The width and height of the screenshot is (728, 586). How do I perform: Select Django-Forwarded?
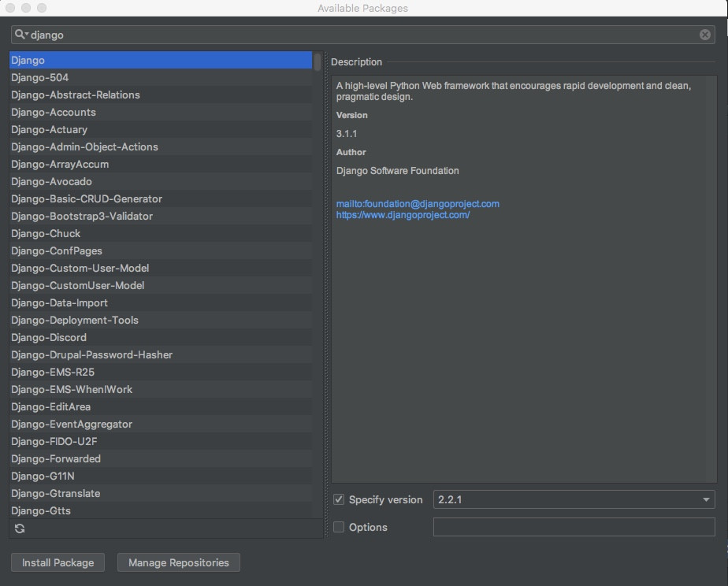coord(161,458)
